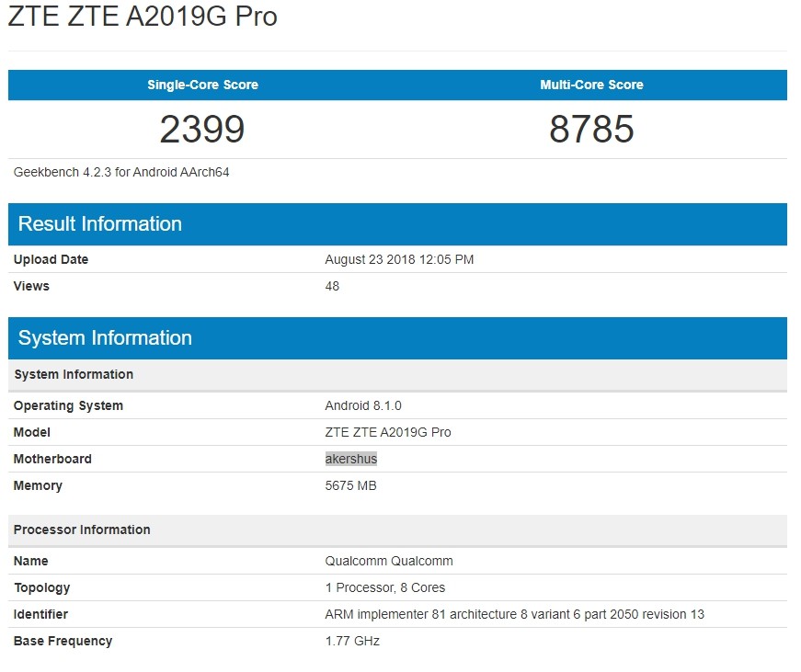The height and width of the screenshot is (672, 801).
Task: Click 'Geekbench 4.2.3 for Android AArch64' text
Action: tap(121, 172)
